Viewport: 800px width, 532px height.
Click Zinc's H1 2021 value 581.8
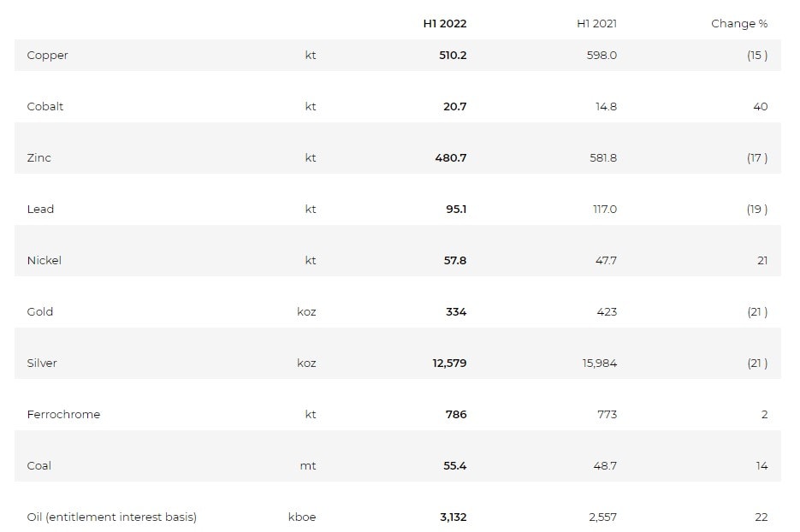point(599,158)
